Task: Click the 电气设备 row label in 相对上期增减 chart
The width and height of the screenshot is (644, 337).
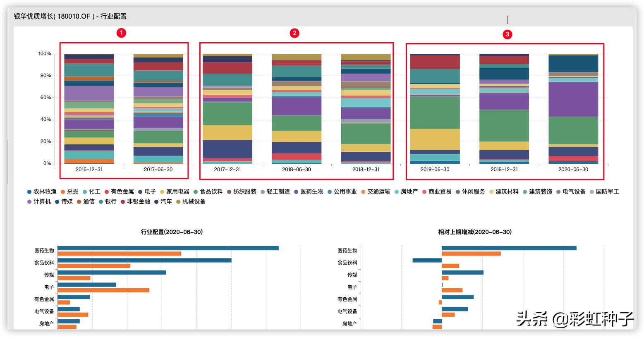Action: tap(347, 311)
